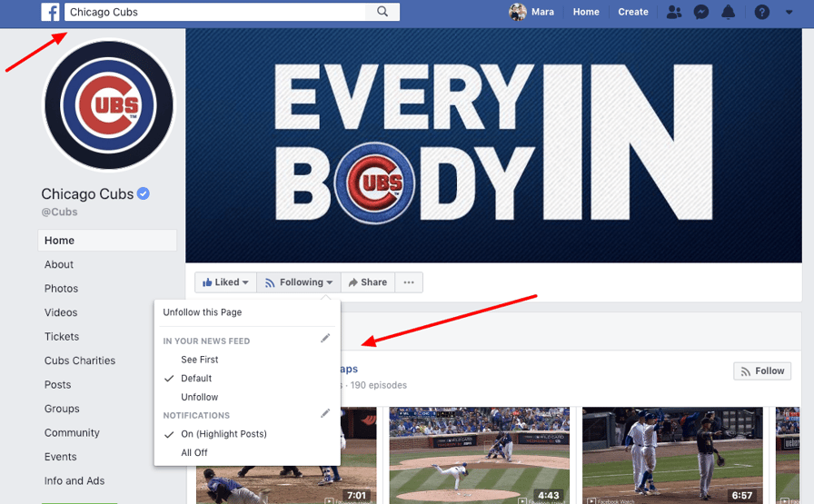This screenshot has height=504, width=814.
Task: Open the Posts section
Action: [57, 385]
